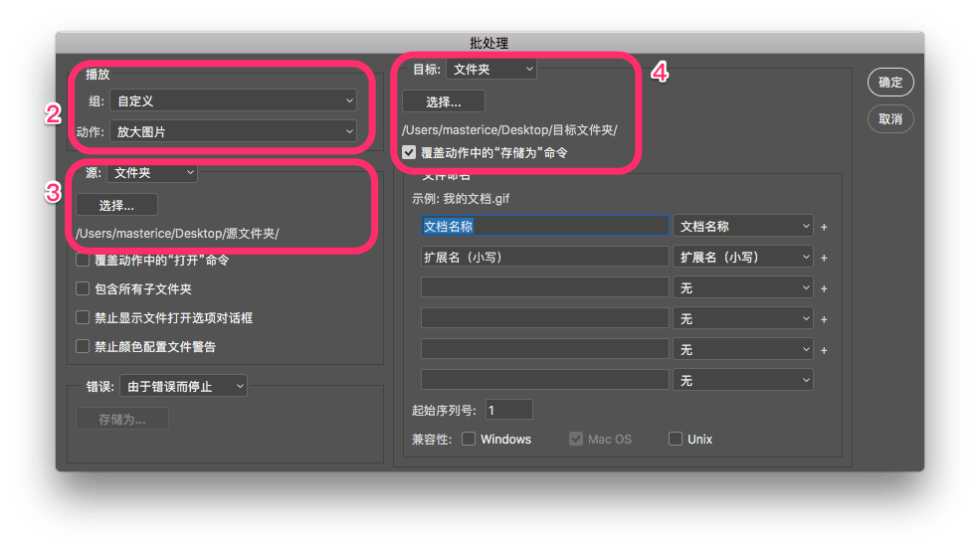Expand the 目标 dropdown set to 文件夹
Image resolution: width=980 pixels, height=551 pixels.
[x=490, y=69]
